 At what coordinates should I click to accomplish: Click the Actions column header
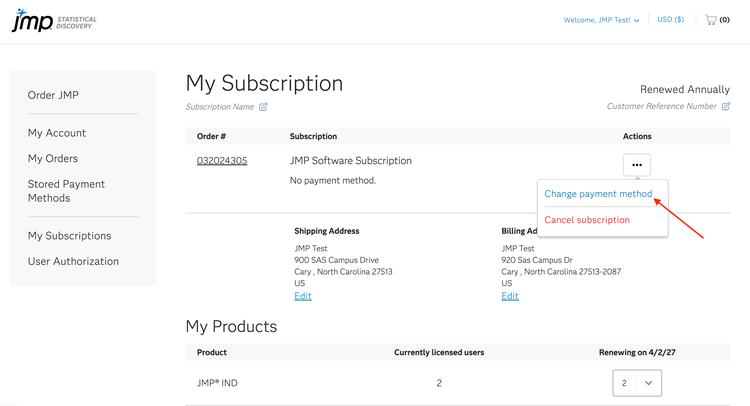[x=637, y=136]
